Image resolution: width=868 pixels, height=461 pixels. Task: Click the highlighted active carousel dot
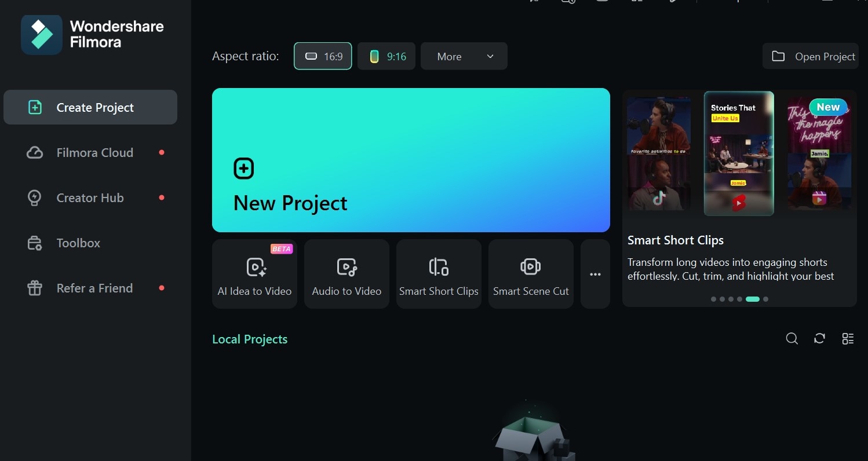(x=753, y=299)
